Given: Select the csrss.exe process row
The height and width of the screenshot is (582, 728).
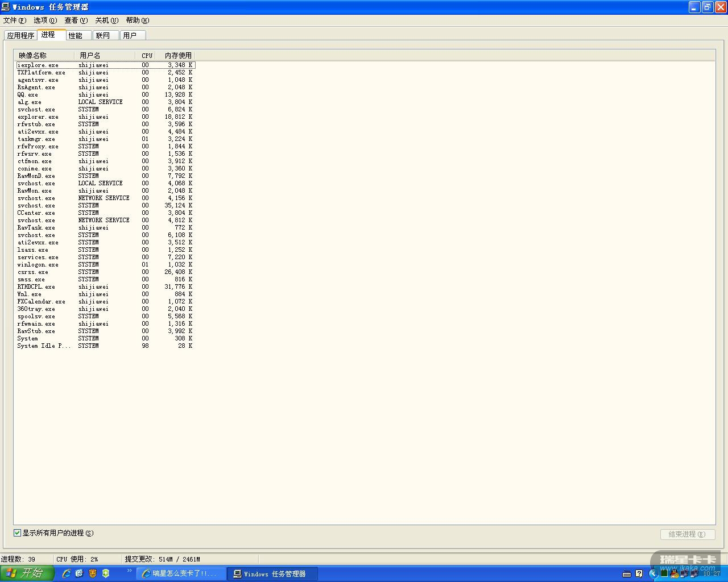Looking at the screenshot, I should click(106, 272).
